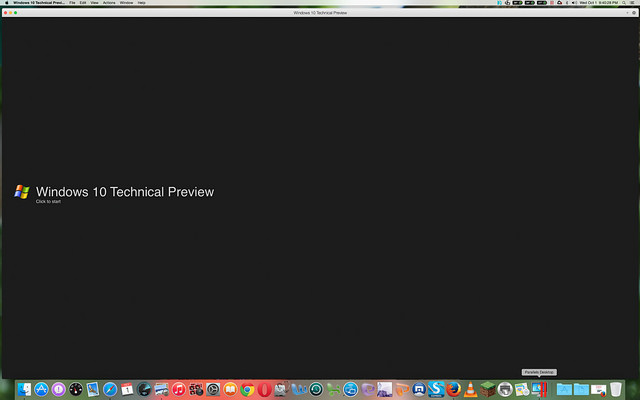The height and width of the screenshot is (400, 640).
Task: Open iBooks in the Dock
Action: click(x=230, y=389)
